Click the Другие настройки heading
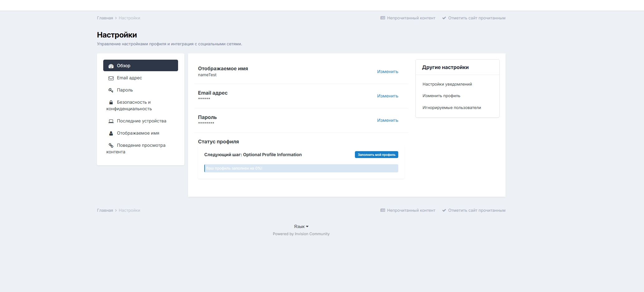 (445, 67)
